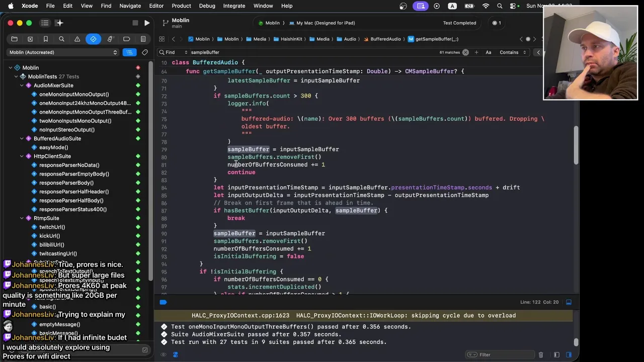Viewport: 644px width, 362px height.
Task: Click the BufferedAudio breadcrumb
Action: [381, 39]
